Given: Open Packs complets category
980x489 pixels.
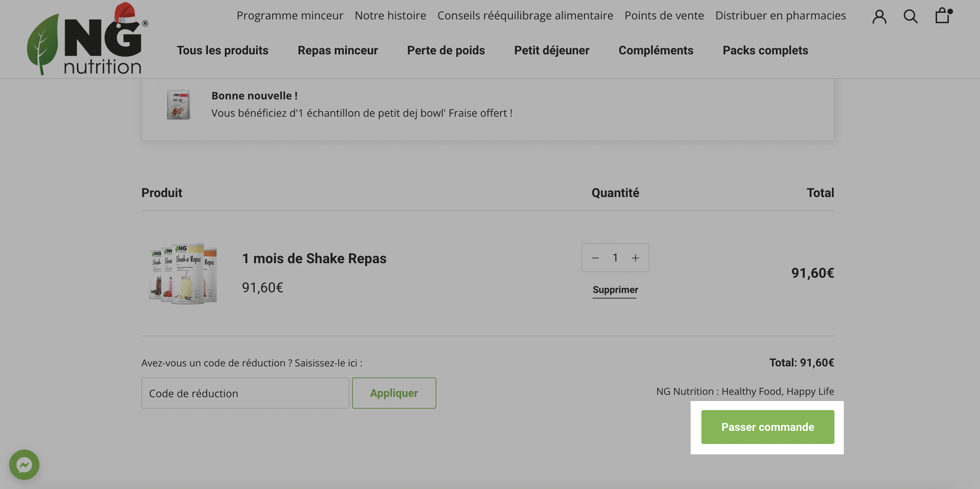Looking at the screenshot, I should pyautogui.click(x=765, y=50).
